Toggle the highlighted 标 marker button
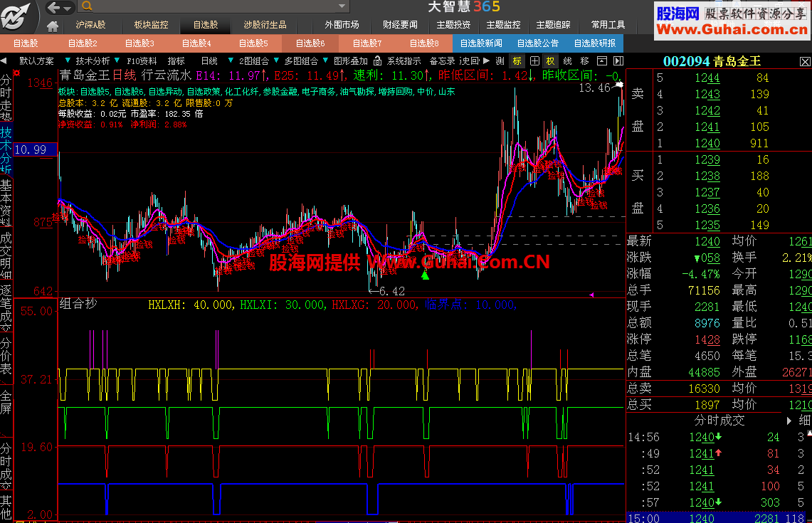Viewport: 812px width, 523px height. click(x=517, y=61)
